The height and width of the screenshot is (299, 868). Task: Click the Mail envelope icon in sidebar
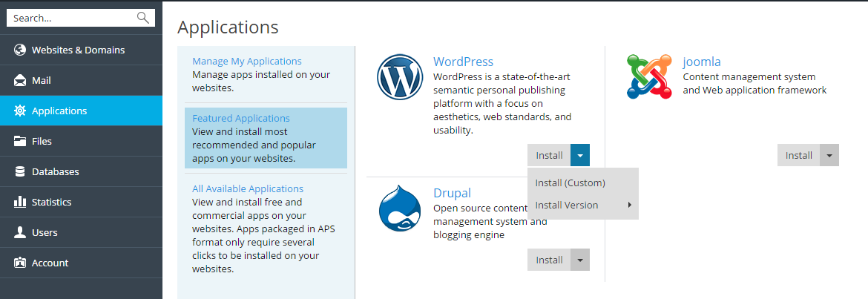pos(20,80)
